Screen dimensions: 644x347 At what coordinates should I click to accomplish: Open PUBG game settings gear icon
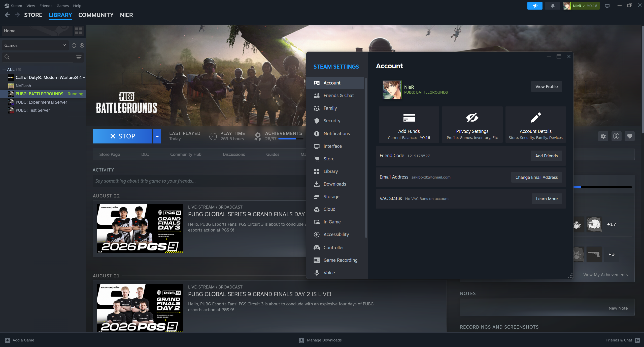coord(603,136)
